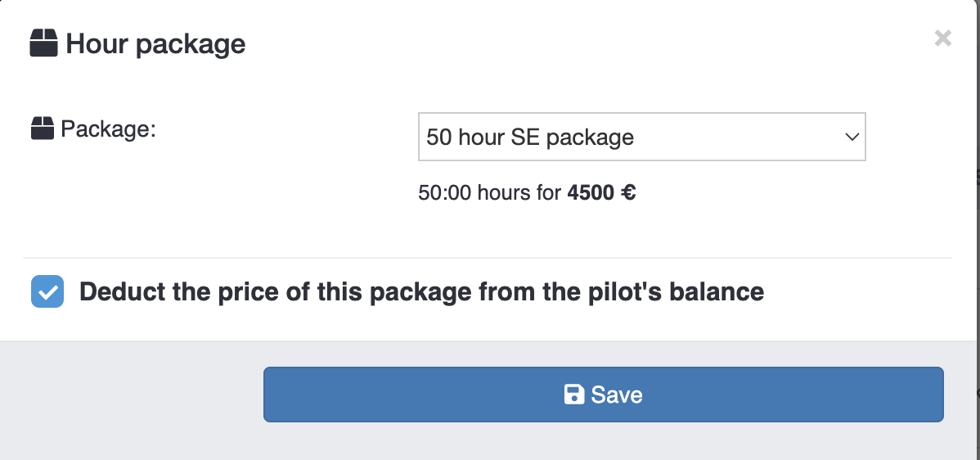Screen dimensions: 980x460
Task: Click the box icon next to Package label
Action: click(x=42, y=129)
